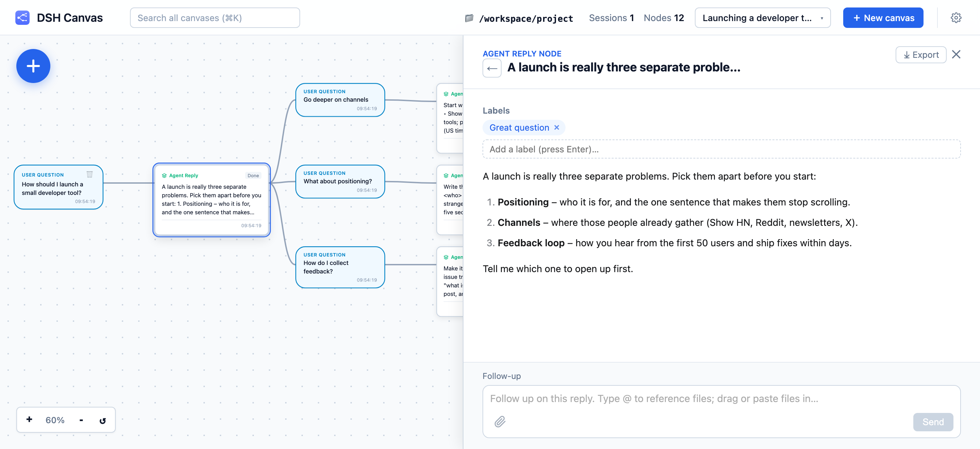
Task: Select the 'Go deeper on channels' question node
Action: coord(340,100)
